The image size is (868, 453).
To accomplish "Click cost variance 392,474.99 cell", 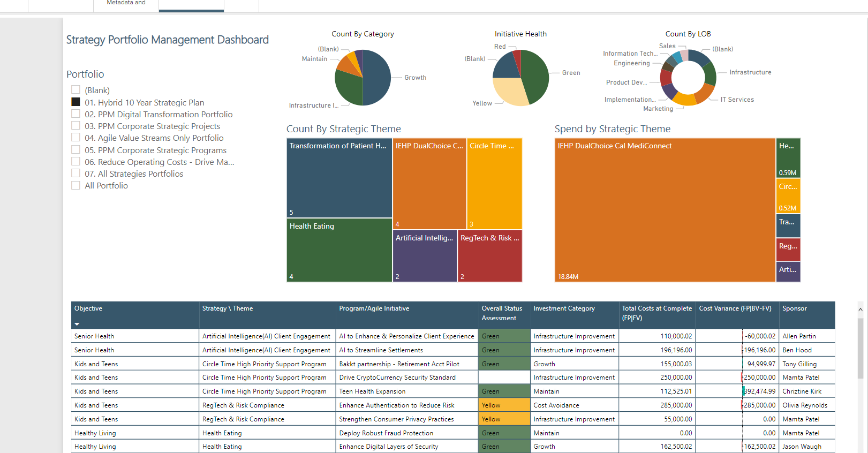I will 737,391.
